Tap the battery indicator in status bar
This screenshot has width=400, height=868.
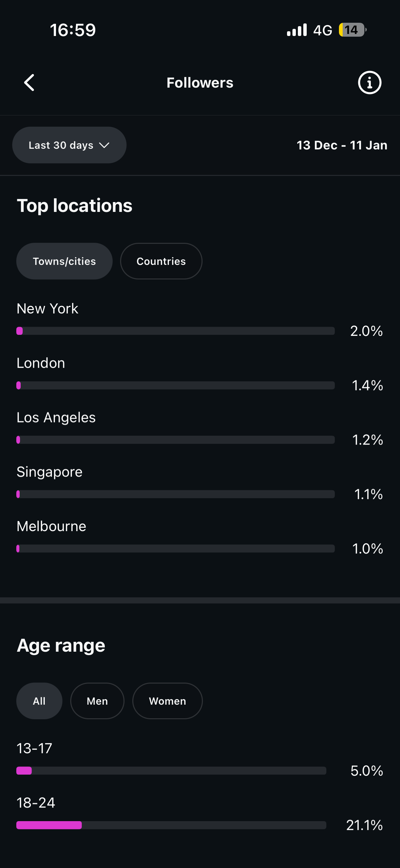(x=352, y=30)
